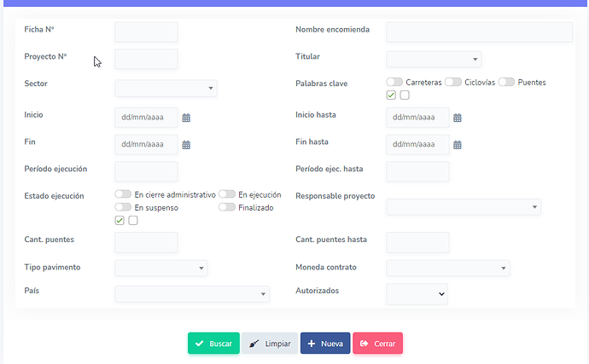
Task: Focus the Período ejecución input
Action: click(146, 171)
